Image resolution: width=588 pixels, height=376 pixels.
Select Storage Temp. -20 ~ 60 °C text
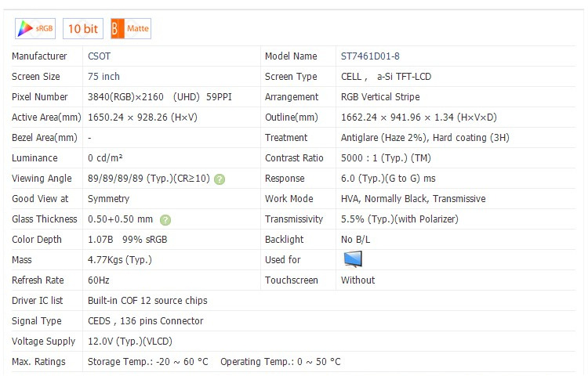point(147,362)
